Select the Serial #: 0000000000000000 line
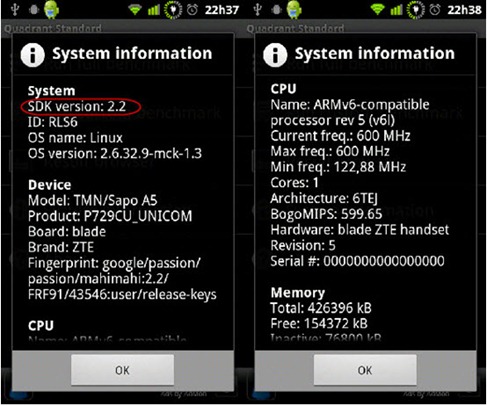The image size is (487, 406). [x=357, y=261]
